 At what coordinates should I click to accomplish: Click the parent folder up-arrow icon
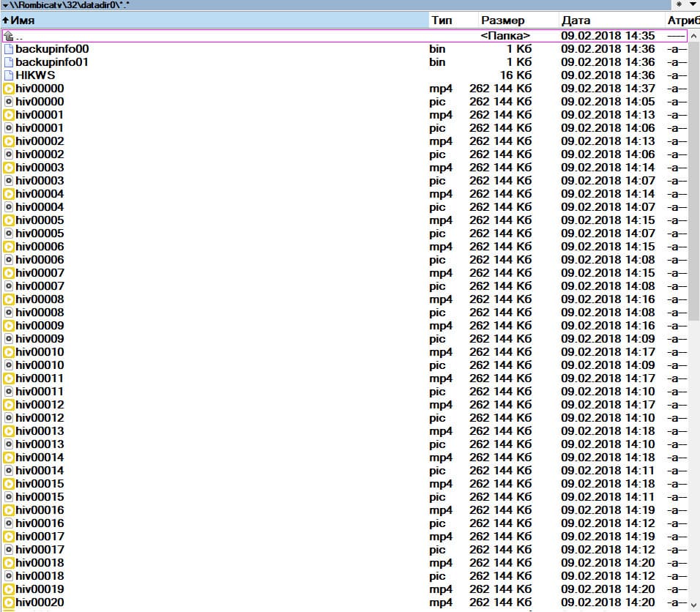click(9, 35)
